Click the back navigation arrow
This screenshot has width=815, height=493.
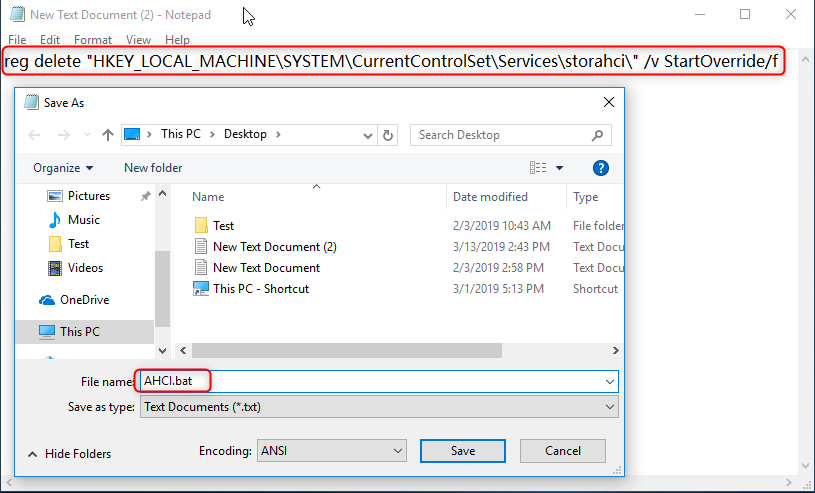34,135
